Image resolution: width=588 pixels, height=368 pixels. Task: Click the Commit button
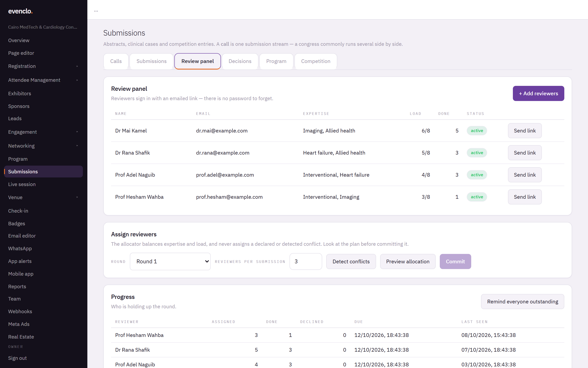coord(455,261)
